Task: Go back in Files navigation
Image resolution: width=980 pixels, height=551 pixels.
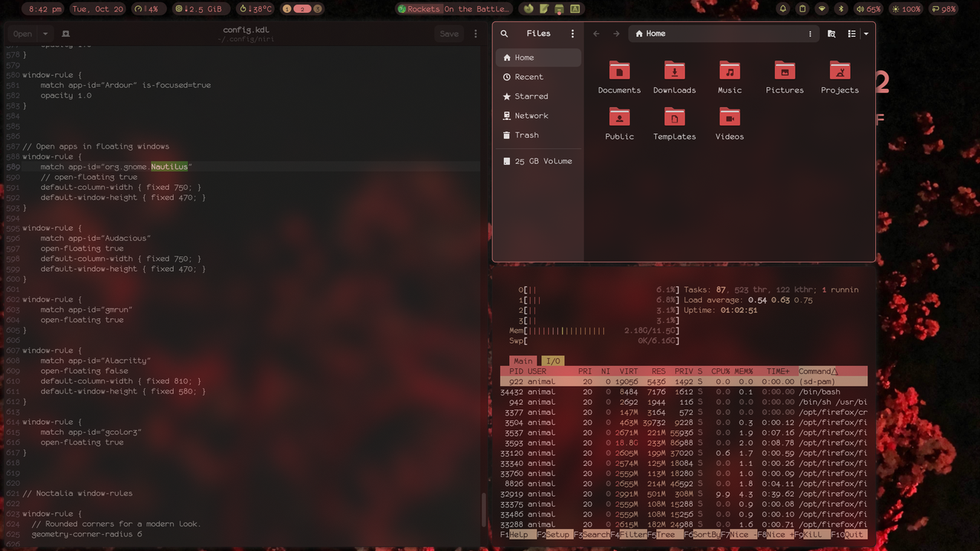Action: coord(596,34)
